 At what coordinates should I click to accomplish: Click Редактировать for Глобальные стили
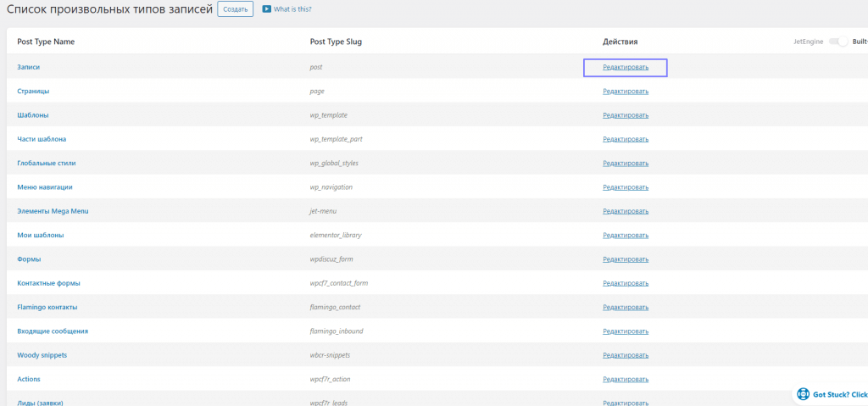click(x=626, y=164)
